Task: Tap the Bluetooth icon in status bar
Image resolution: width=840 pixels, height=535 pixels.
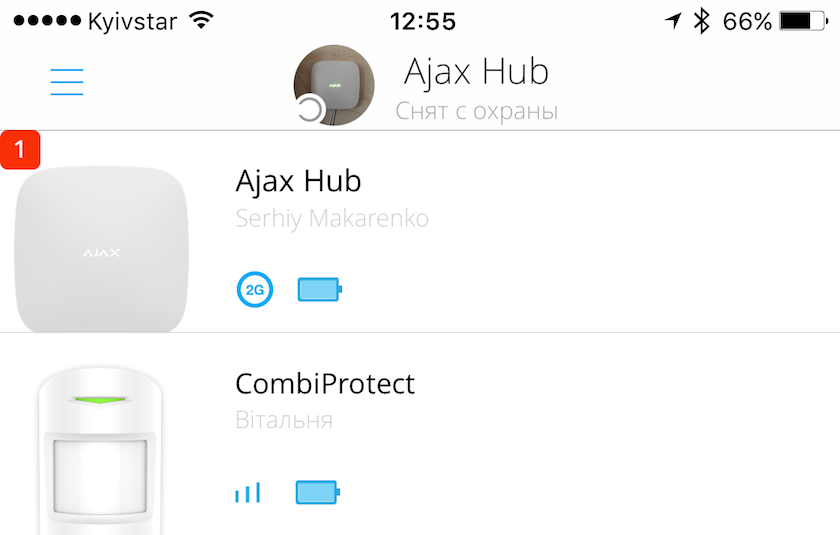Action: click(x=701, y=21)
